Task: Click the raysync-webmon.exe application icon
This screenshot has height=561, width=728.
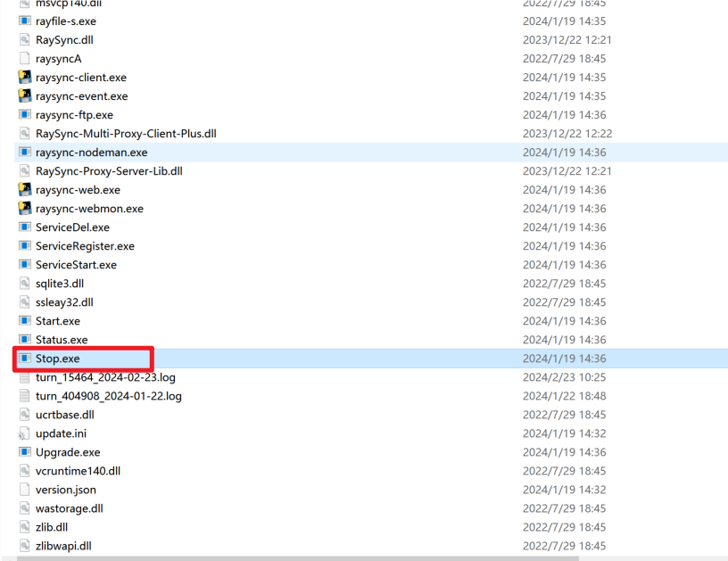Action: pos(25,209)
